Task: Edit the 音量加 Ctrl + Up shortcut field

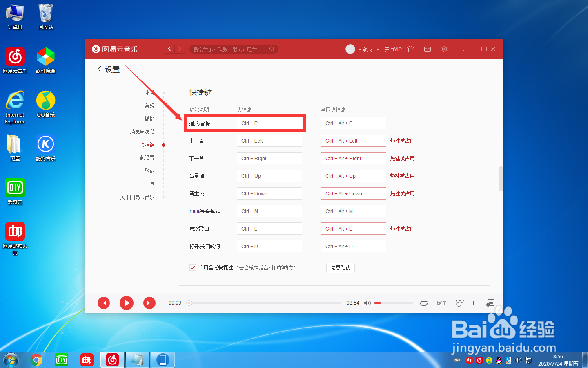Action: 269,176
